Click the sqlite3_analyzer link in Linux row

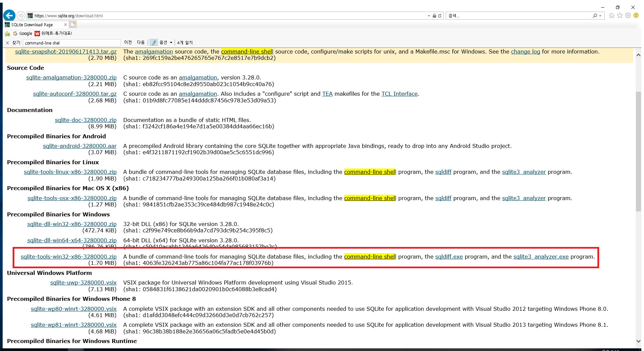point(524,172)
